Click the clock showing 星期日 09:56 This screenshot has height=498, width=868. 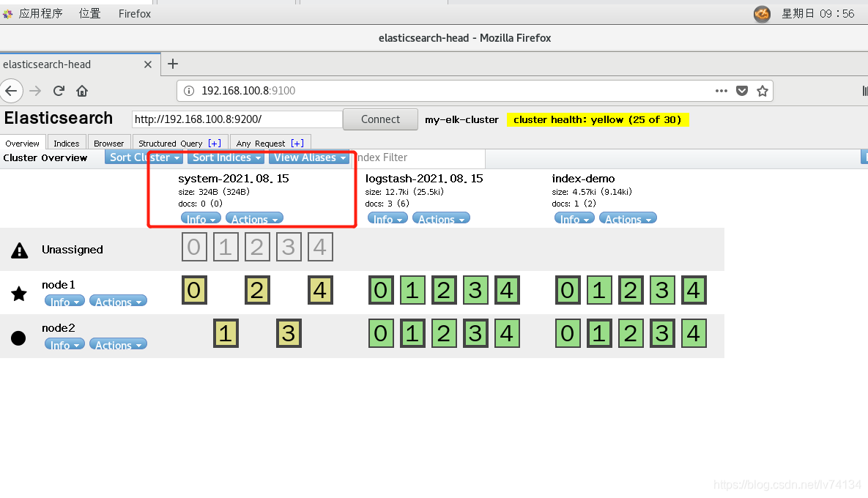[817, 14]
